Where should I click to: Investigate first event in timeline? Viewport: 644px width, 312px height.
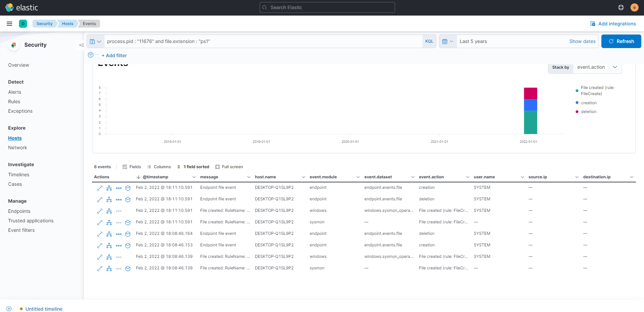(x=128, y=188)
